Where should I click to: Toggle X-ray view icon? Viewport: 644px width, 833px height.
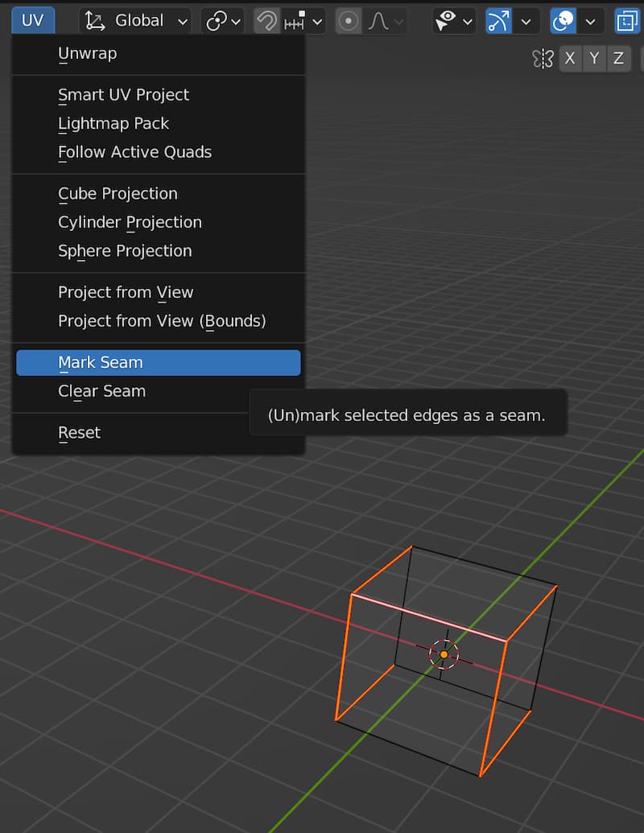626,21
